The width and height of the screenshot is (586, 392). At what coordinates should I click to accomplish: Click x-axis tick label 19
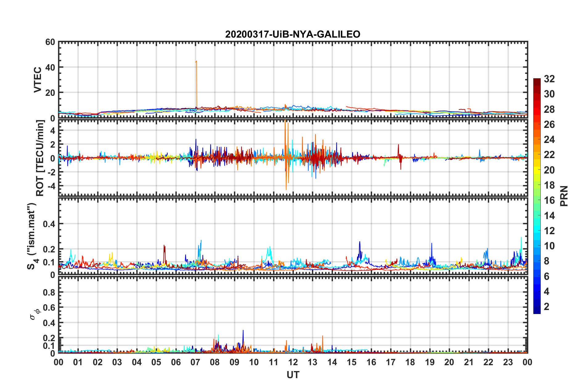(x=430, y=362)
